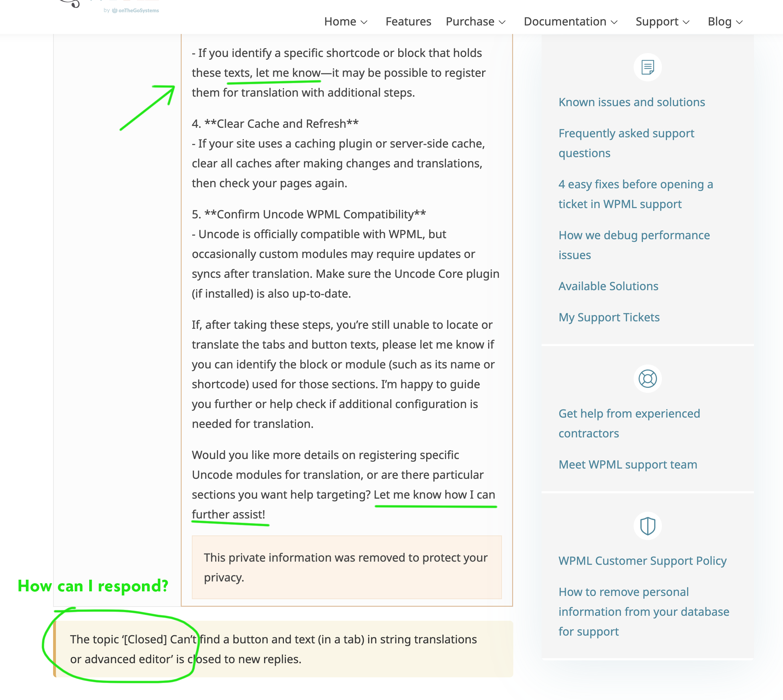Open the Support menu item
Image resolution: width=783 pixels, height=700 pixels.
click(657, 22)
